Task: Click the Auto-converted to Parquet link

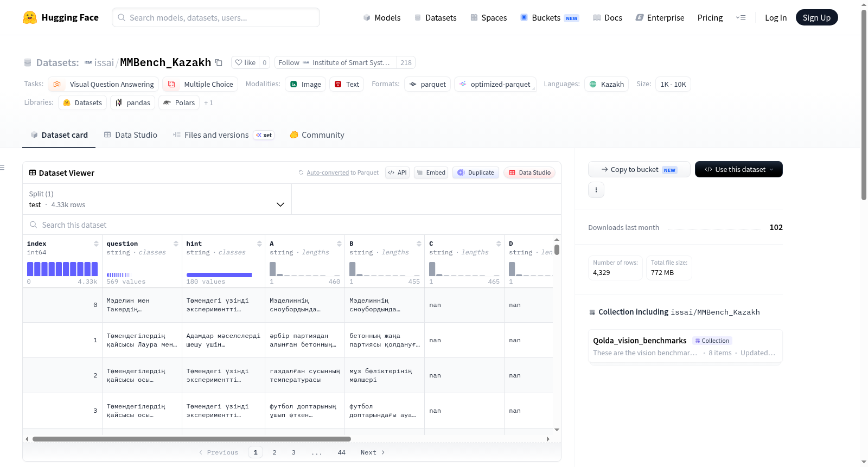Action: 328,172
